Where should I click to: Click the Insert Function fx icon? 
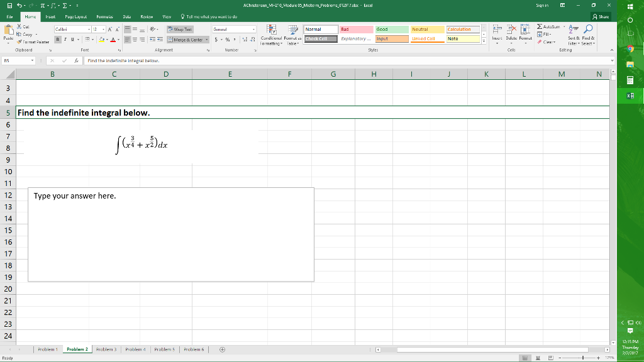coord(75,61)
